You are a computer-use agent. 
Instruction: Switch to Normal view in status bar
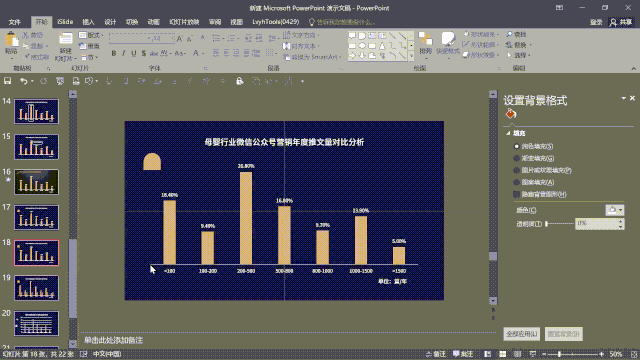point(488,354)
